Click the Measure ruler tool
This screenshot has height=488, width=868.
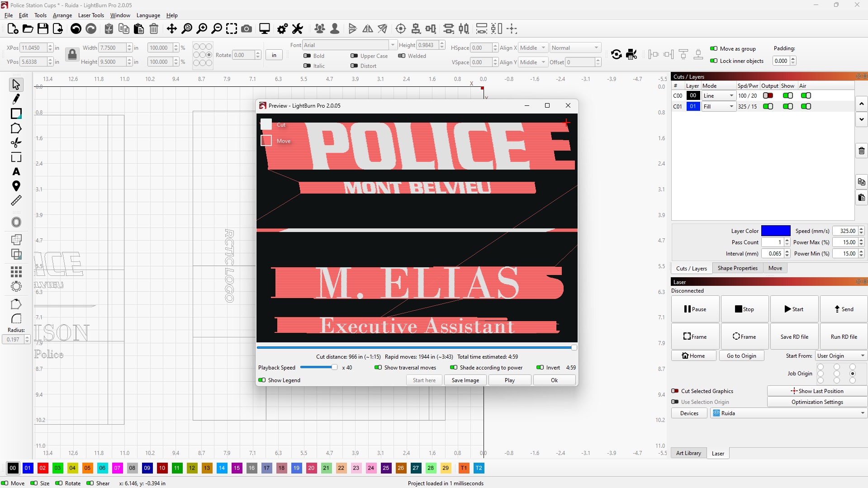point(16,200)
